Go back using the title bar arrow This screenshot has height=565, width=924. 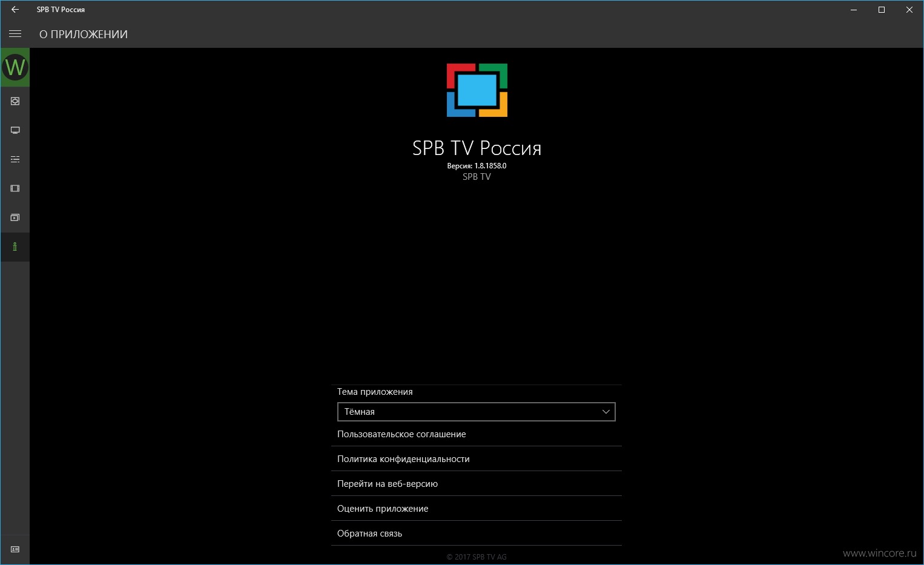(15, 10)
